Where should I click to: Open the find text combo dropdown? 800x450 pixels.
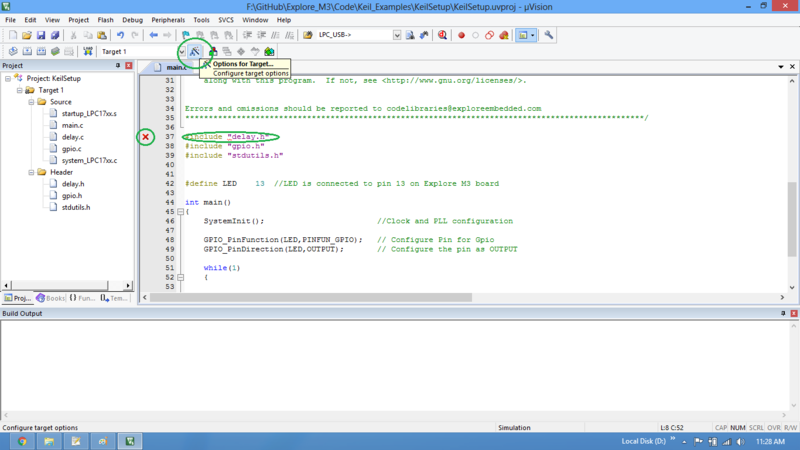397,35
